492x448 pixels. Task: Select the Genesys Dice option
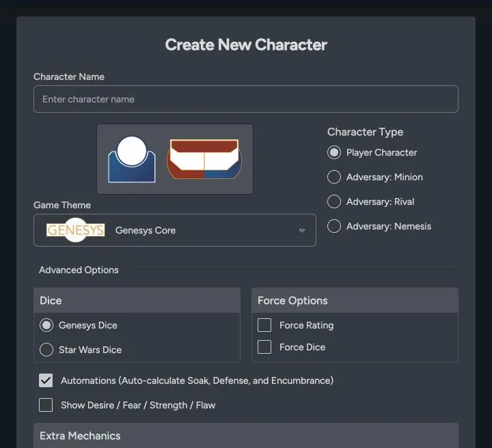tap(46, 325)
